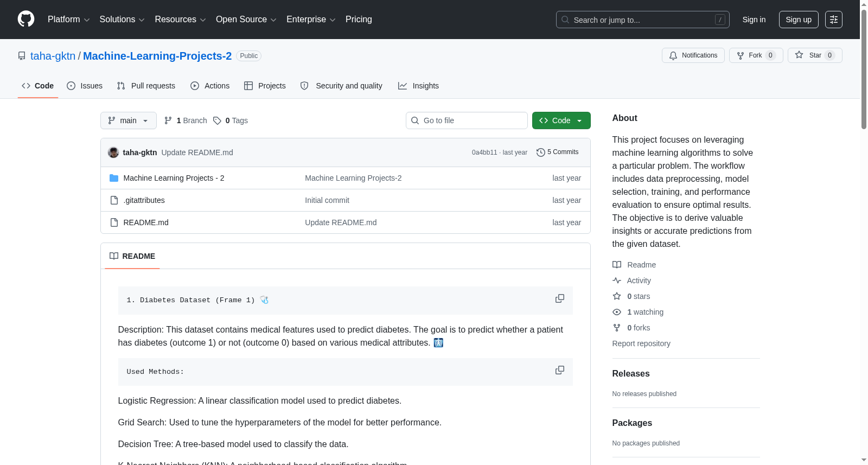The image size is (868, 465).
Task: Expand the green Code dropdown
Action: 561,120
